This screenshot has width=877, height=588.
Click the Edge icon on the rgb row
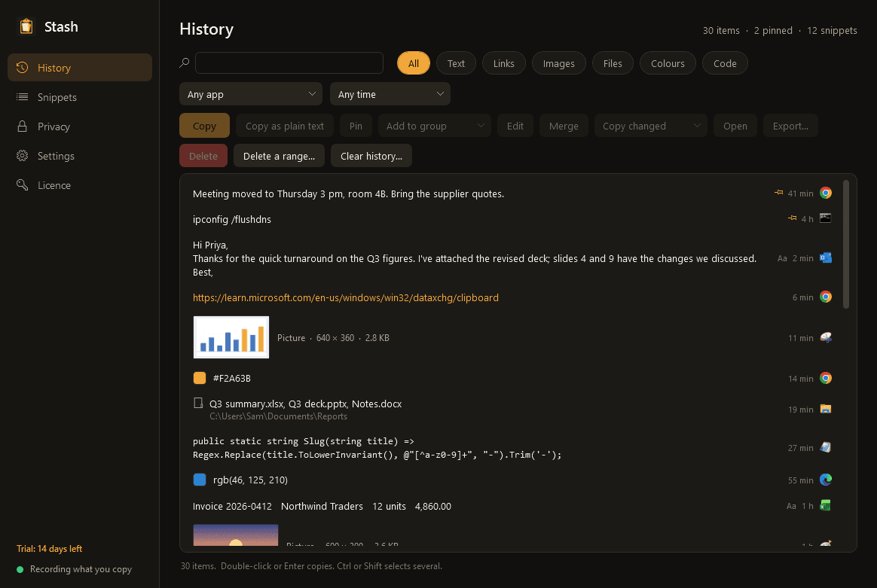point(826,480)
